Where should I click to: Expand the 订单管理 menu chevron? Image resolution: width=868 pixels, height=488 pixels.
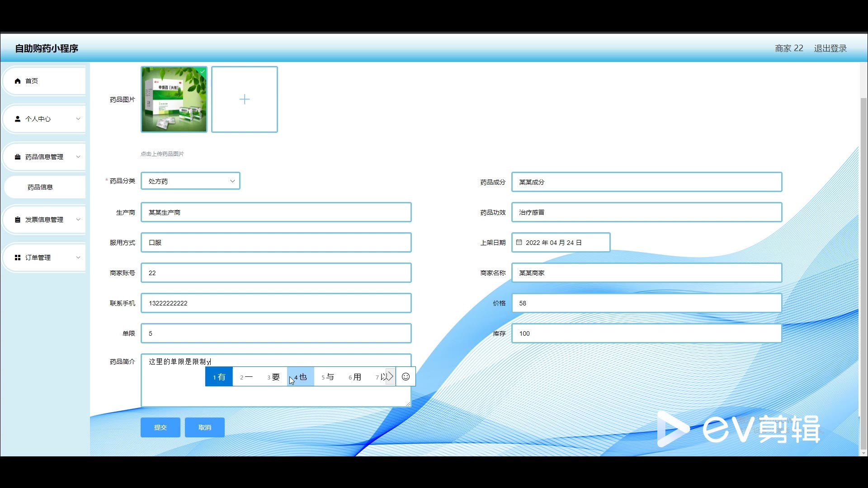(x=78, y=258)
